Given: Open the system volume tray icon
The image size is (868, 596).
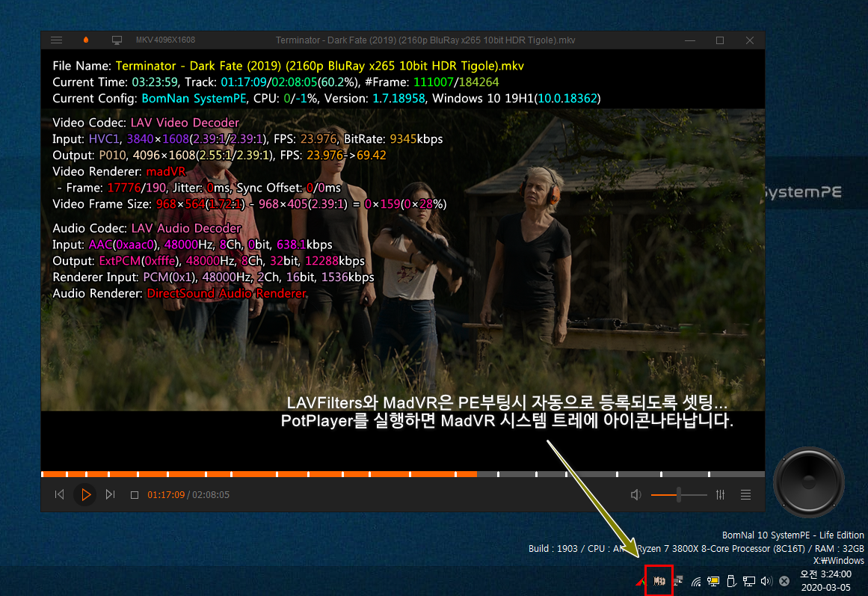Looking at the screenshot, I should pos(767,581).
